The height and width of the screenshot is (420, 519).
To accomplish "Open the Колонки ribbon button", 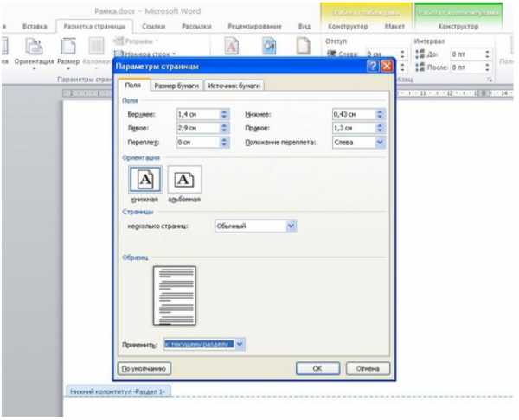I will point(96,53).
